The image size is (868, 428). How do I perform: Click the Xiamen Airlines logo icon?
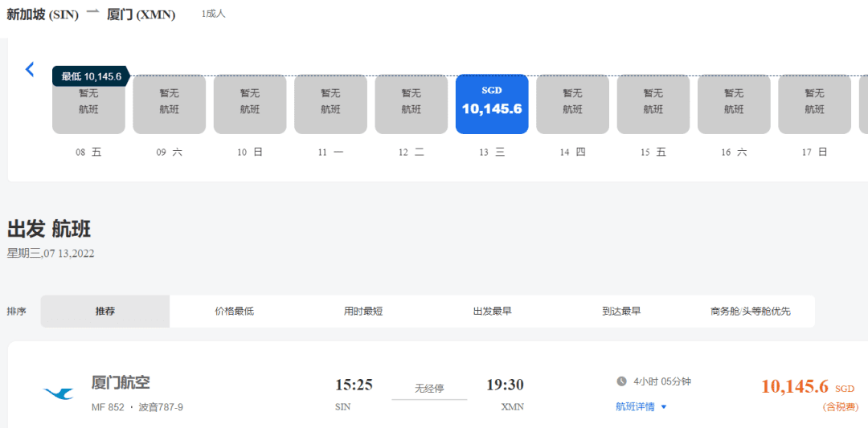59,393
